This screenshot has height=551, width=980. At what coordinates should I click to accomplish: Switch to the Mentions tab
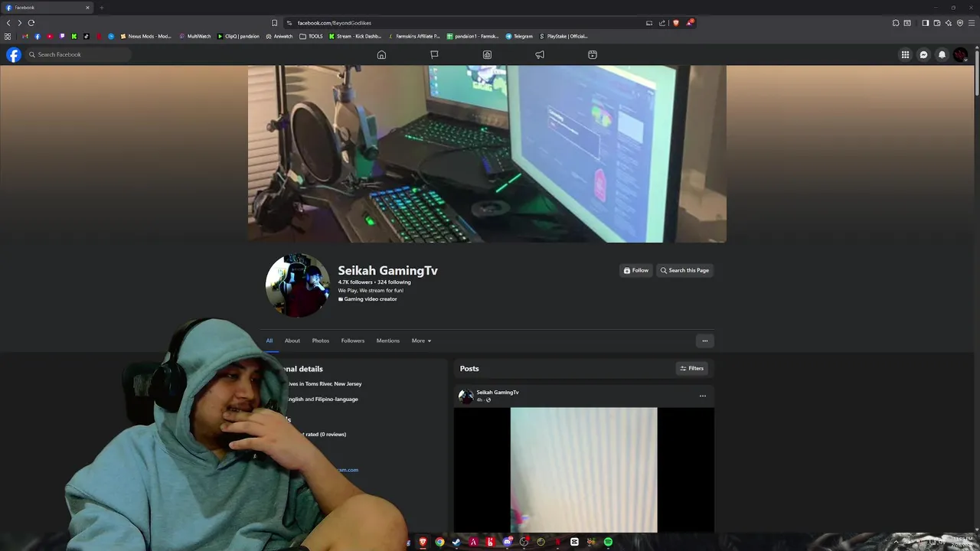(x=388, y=341)
